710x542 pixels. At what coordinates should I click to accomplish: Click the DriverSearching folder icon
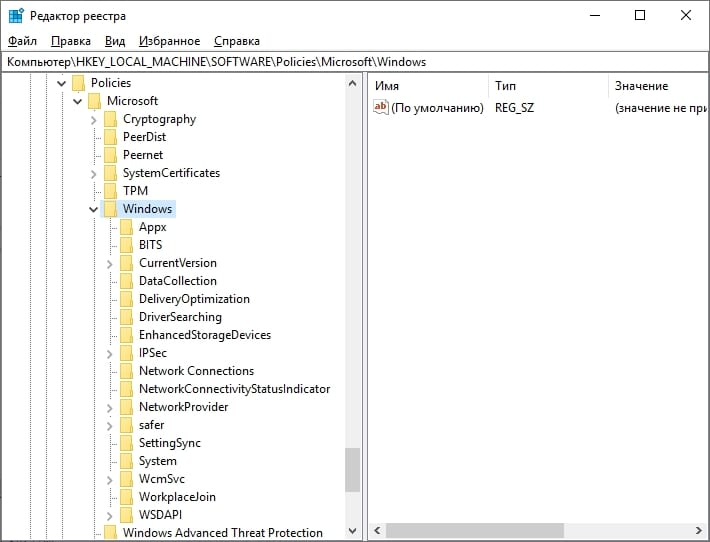click(x=126, y=317)
